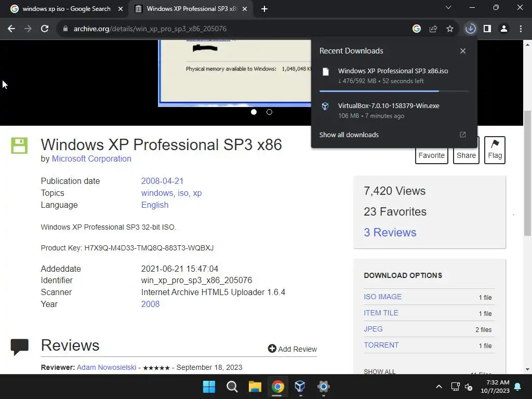This screenshot has height=399, width=532.
Task: Open Chrome's three-dot menu
Action: point(521,29)
